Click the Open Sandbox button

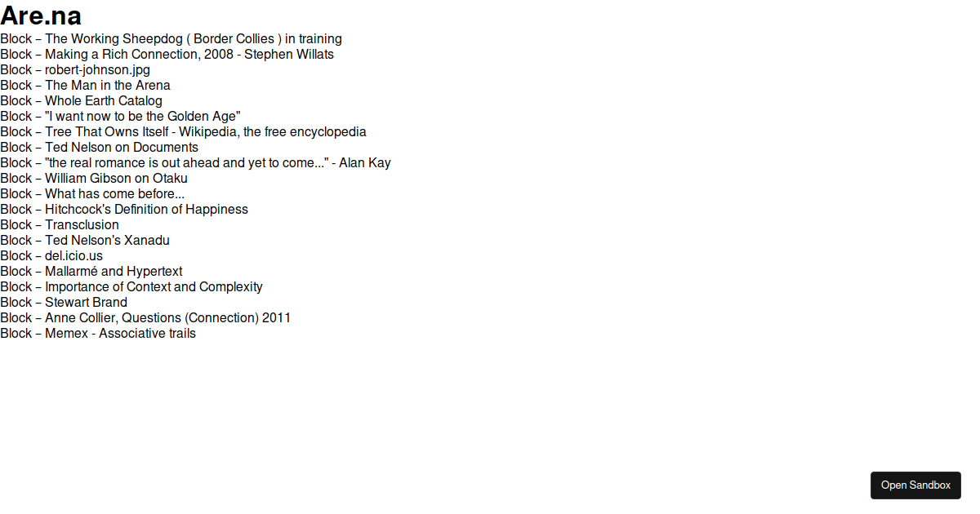915,485
